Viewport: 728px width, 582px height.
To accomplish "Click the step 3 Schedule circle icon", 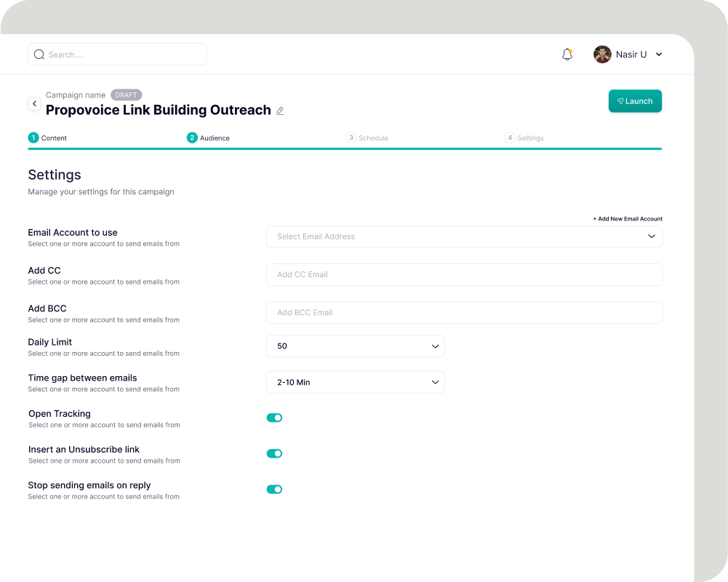I will 351,137.
